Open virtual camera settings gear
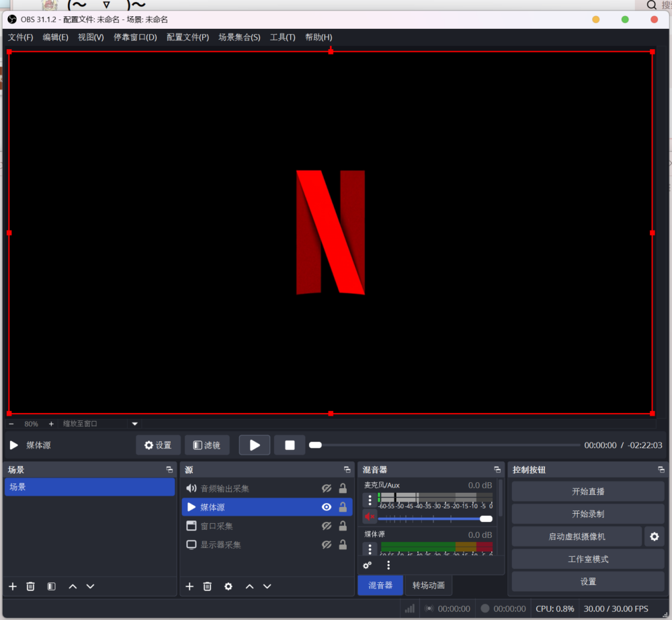The image size is (672, 620). click(x=654, y=537)
